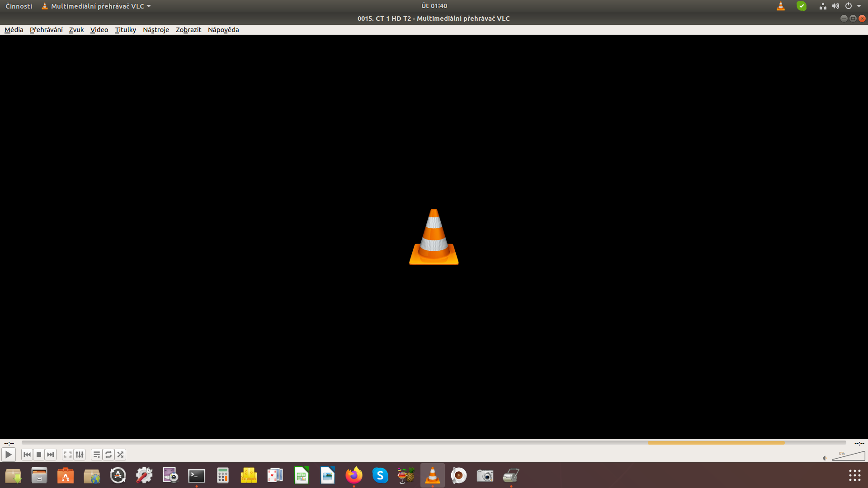Stop playback with the stop button
This screenshot has width=868, height=488.
[39, 455]
